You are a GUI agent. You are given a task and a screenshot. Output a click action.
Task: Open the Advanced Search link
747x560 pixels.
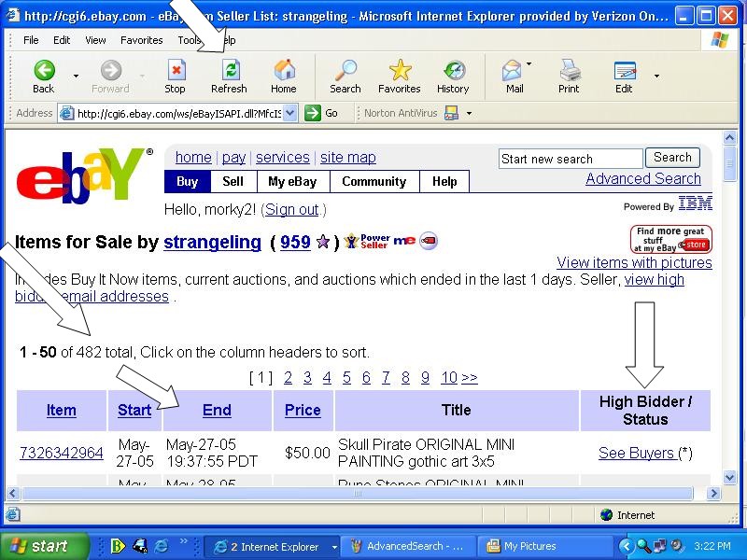click(x=643, y=178)
